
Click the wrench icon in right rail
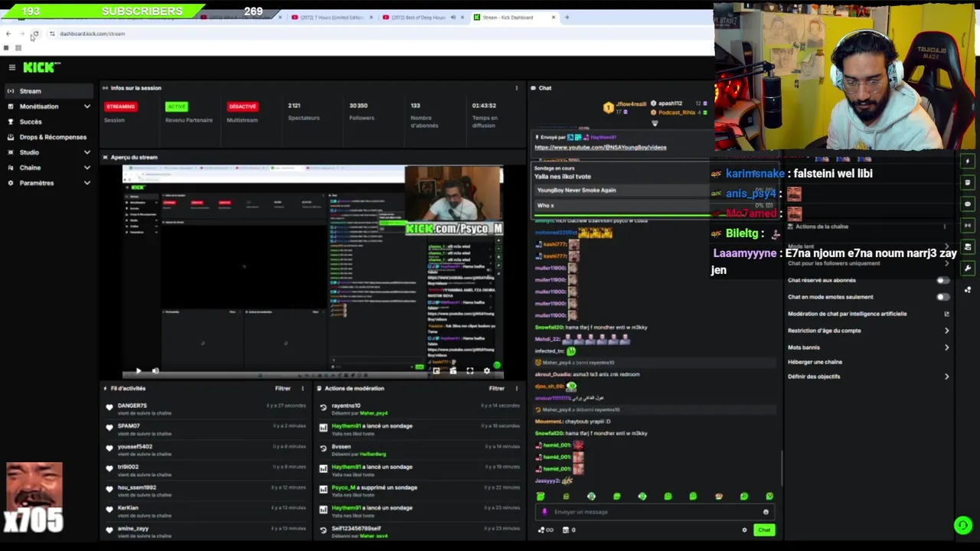pyautogui.click(x=968, y=269)
